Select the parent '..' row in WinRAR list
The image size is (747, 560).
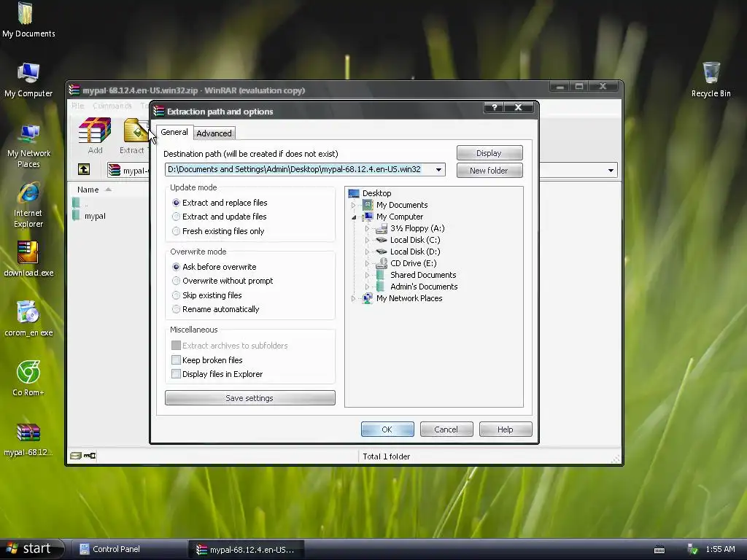click(x=86, y=204)
